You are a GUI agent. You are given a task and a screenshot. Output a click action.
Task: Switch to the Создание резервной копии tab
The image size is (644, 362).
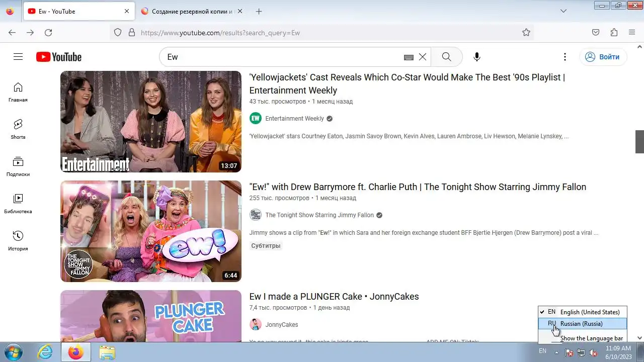pos(192,11)
